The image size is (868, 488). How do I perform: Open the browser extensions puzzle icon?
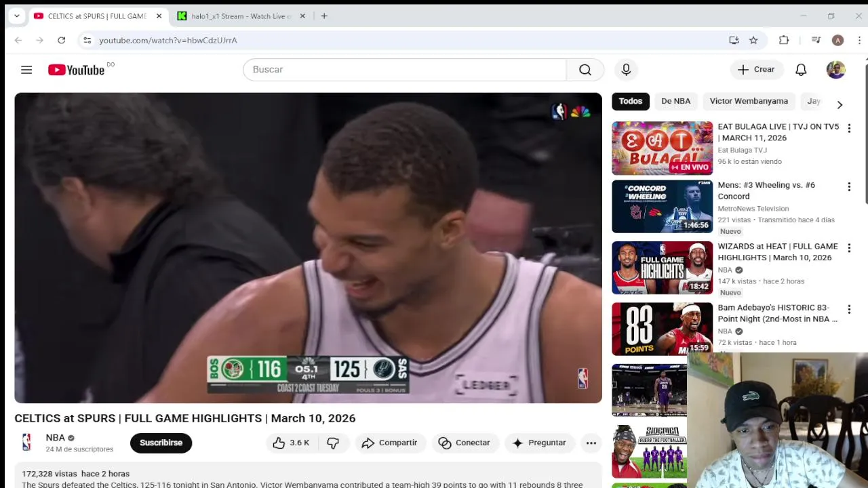[784, 40]
